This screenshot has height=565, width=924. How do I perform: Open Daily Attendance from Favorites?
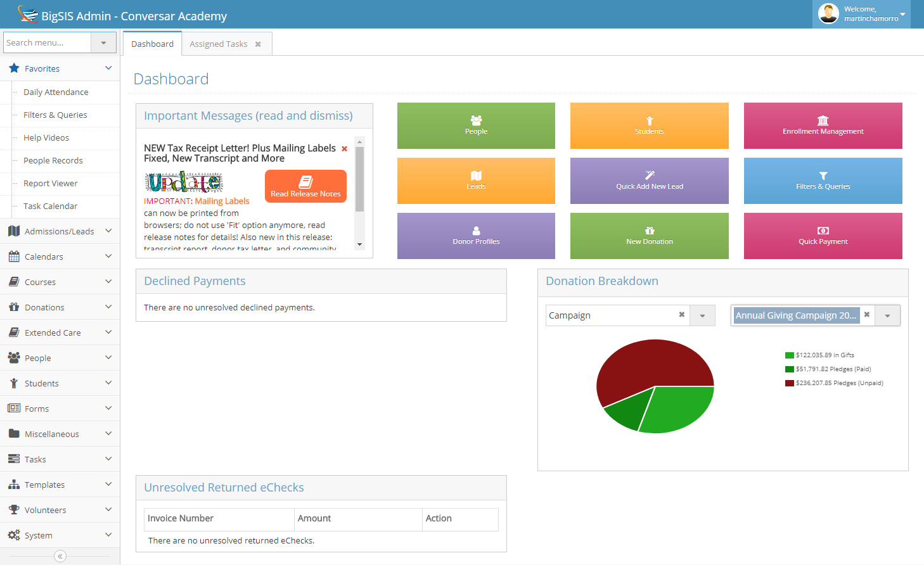tap(56, 92)
